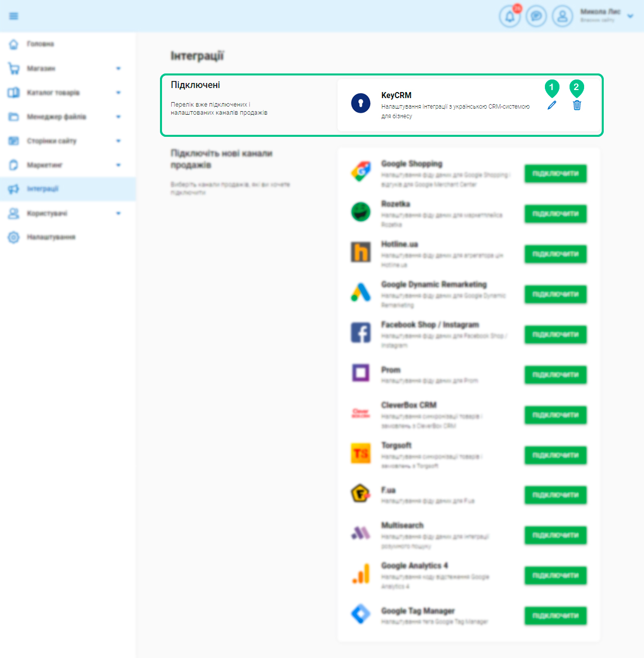
Task: Expand the Маркетинг submenu arrow
Action: tap(118, 165)
